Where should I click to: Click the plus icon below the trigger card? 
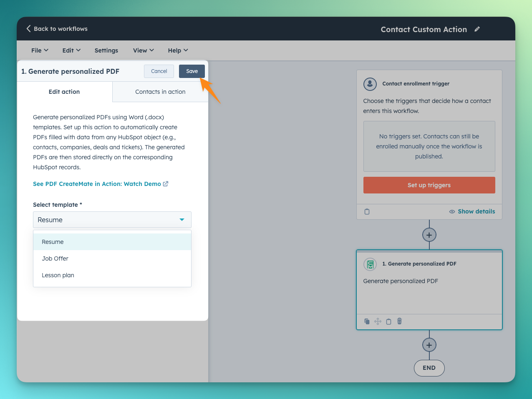coord(429,234)
